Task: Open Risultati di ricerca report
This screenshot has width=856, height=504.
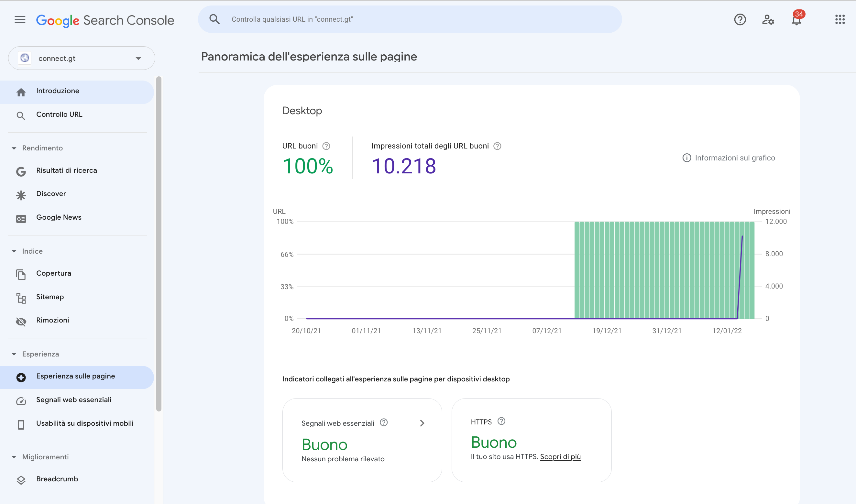Action: [x=67, y=170]
